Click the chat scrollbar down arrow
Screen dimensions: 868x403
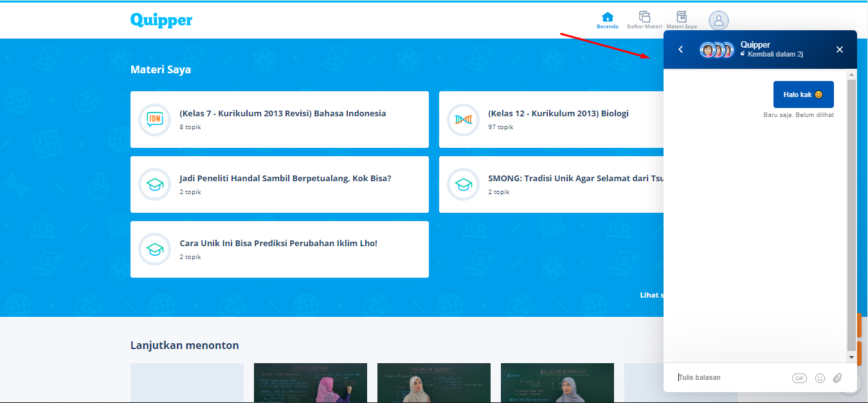[x=851, y=357]
